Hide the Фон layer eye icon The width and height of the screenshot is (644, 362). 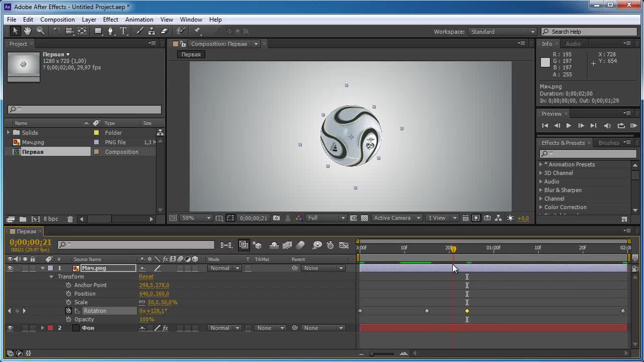coord(10,328)
